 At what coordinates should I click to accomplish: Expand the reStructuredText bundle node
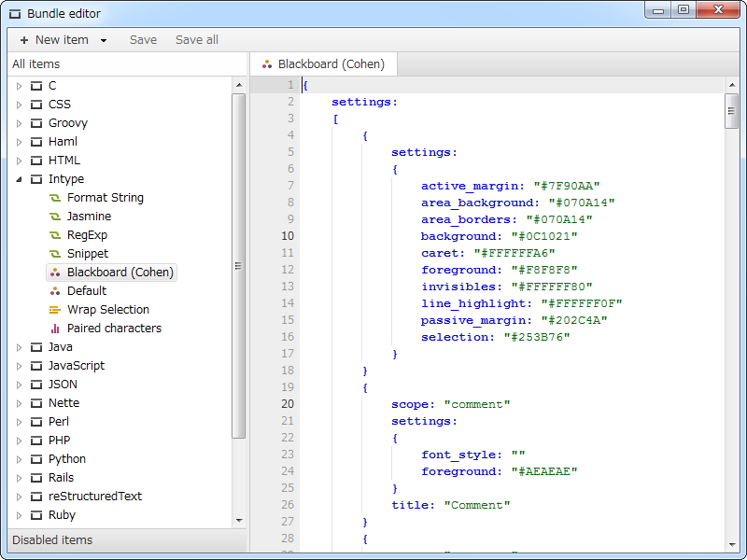(19, 497)
